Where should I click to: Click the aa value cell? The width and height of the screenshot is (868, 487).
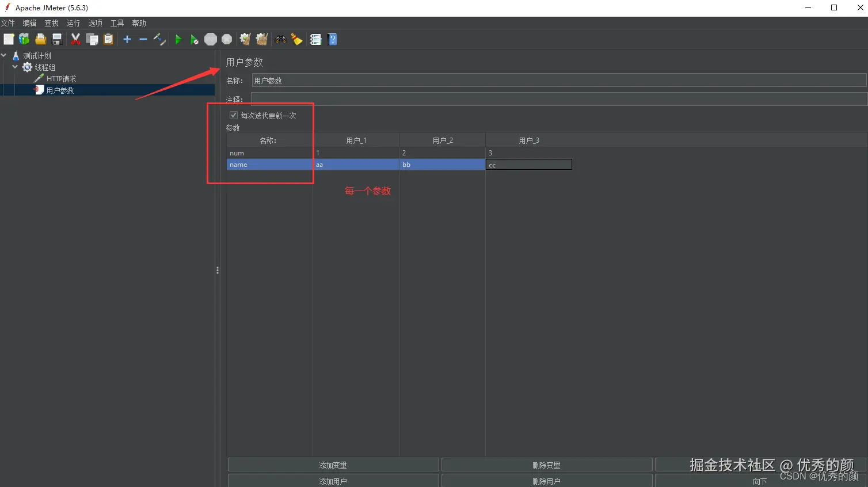356,165
